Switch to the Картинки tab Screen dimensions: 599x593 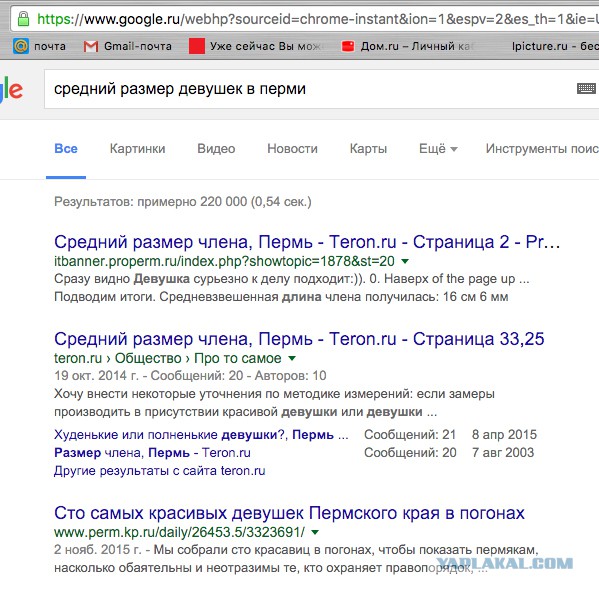[x=138, y=149]
